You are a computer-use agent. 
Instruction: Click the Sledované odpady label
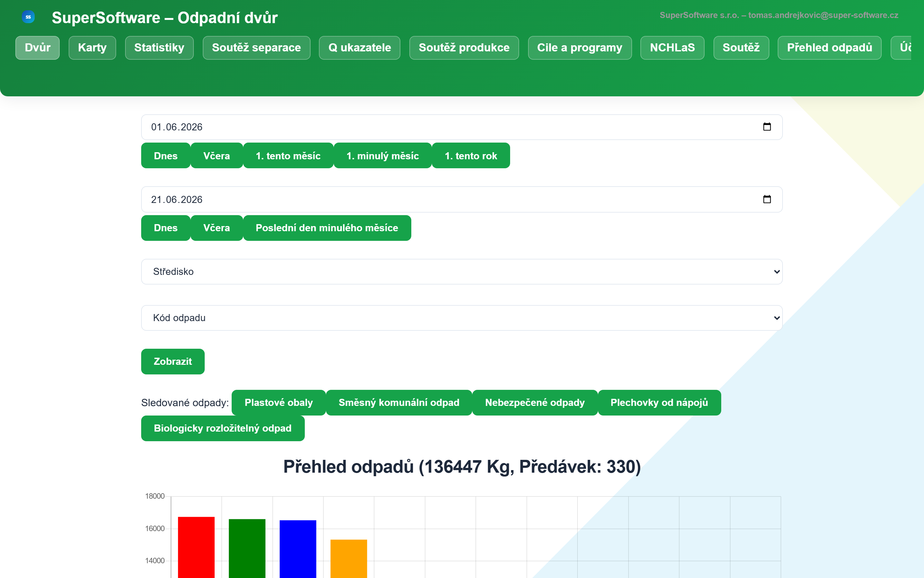(185, 403)
